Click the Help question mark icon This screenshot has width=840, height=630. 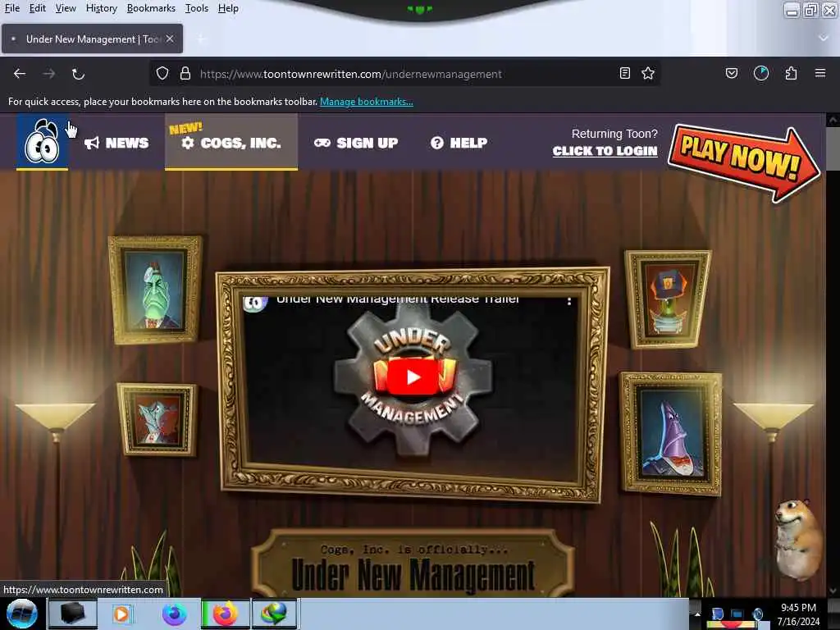tap(437, 143)
